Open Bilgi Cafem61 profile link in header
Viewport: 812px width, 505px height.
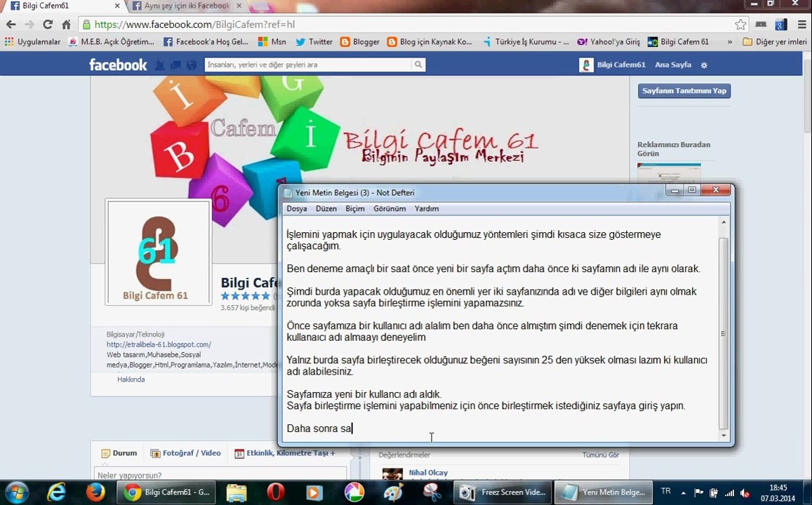tap(613, 65)
